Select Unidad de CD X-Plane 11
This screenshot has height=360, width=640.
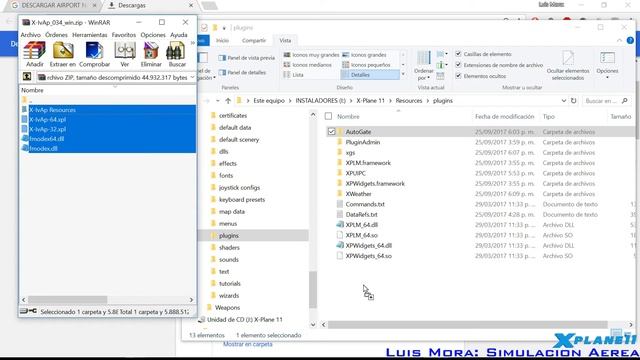point(244,320)
